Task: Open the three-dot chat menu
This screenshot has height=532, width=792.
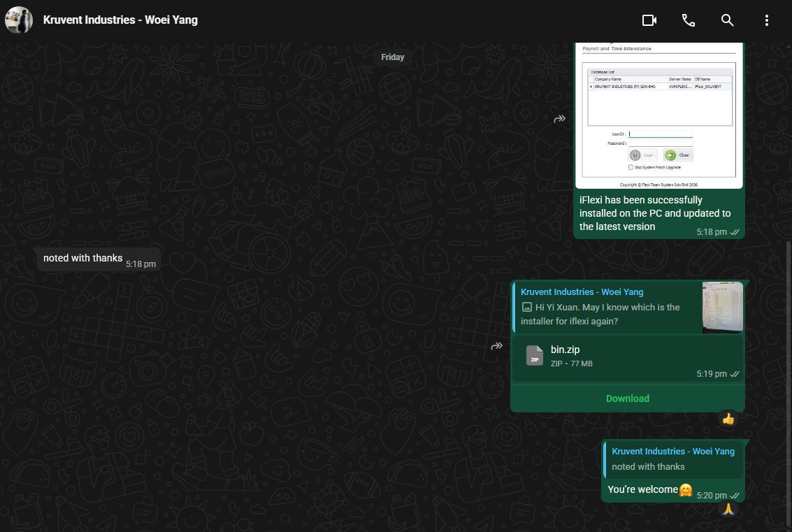Action: click(x=767, y=20)
